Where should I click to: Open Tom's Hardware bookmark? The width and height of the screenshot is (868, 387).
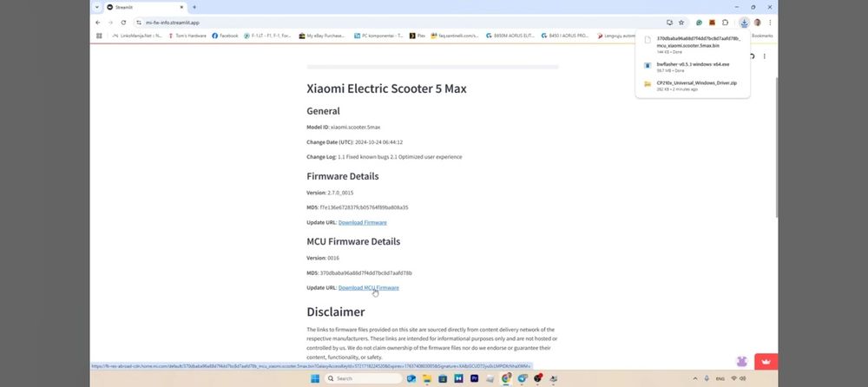[187, 36]
